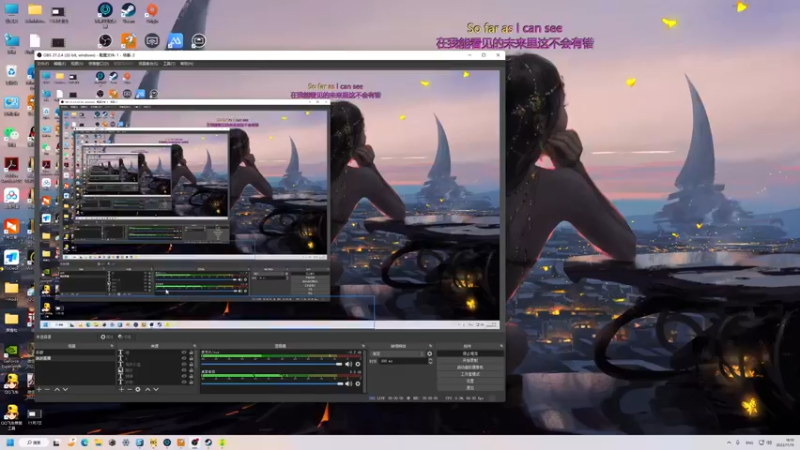Image resolution: width=800 pixels, height=450 pixels.
Task: Remove selected scene with the minus icon
Action: point(47,389)
